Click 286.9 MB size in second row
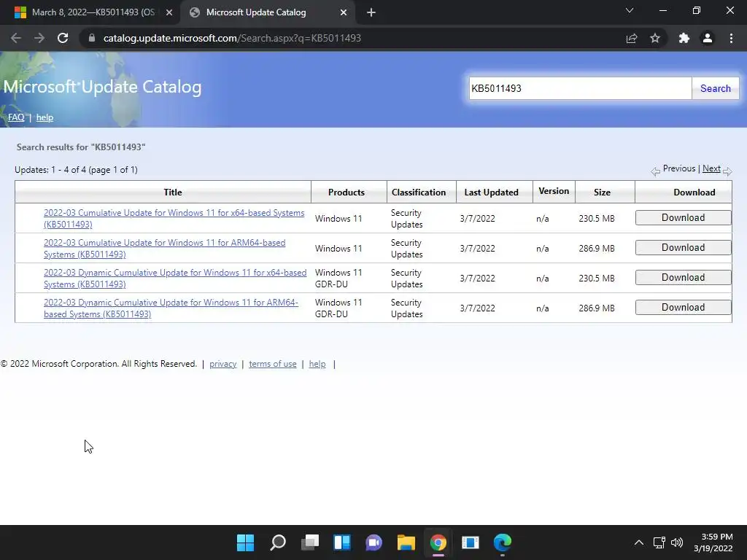The image size is (747, 560). click(x=597, y=249)
